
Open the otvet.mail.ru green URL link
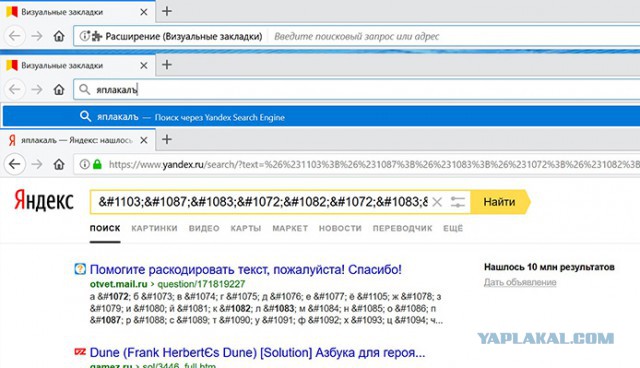coord(167,284)
